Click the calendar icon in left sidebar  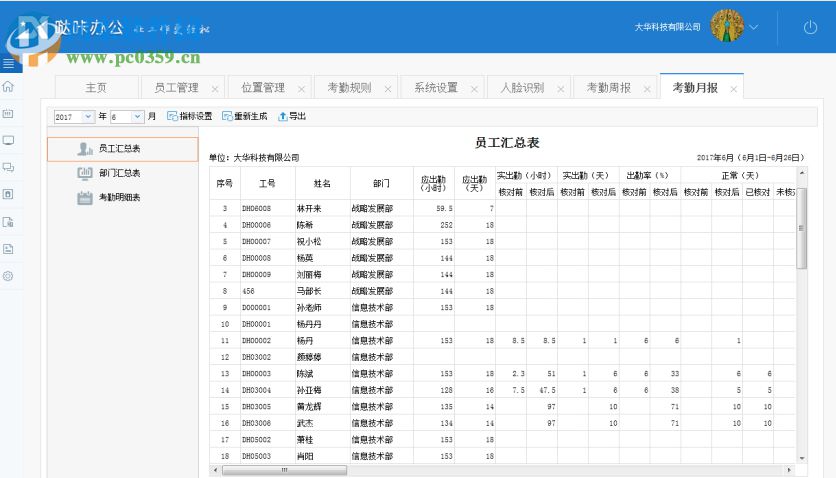click(8, 114)
